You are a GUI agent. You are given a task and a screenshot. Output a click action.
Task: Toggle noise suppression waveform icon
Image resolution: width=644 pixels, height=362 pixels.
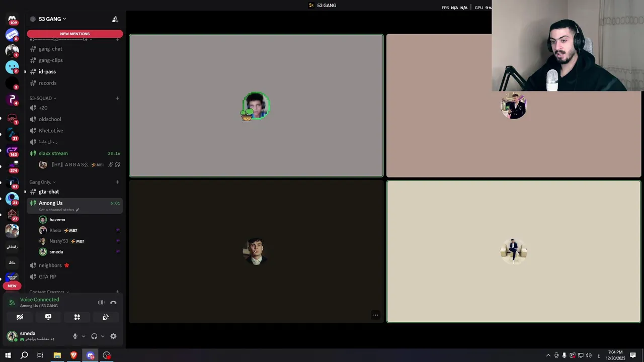[101, 302]
